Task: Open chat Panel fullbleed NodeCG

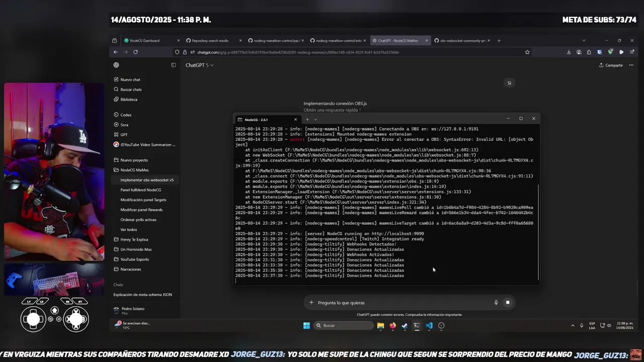Action: tap(141, 190)
